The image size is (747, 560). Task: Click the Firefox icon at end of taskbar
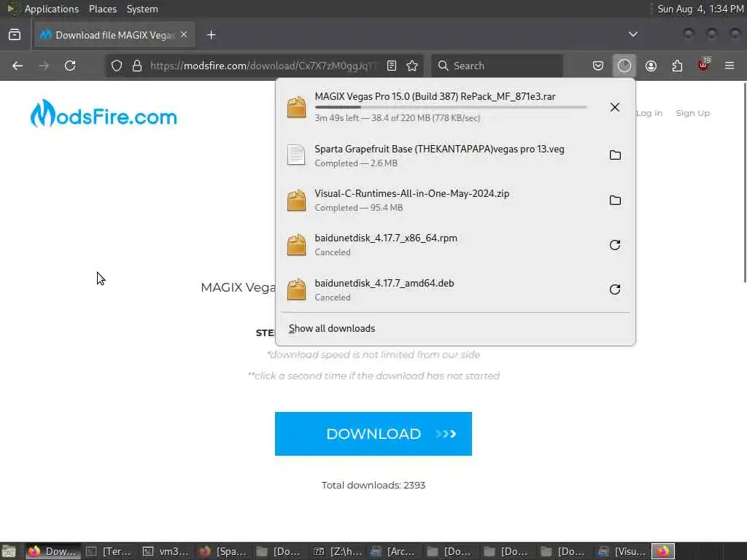point(663,551)
